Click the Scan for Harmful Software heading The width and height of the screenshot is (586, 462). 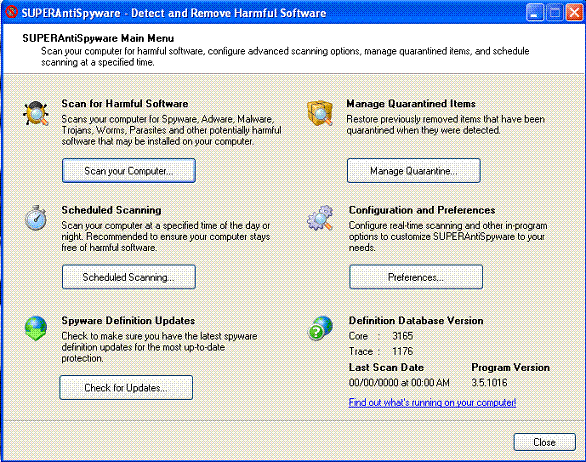tap(125, 104)
